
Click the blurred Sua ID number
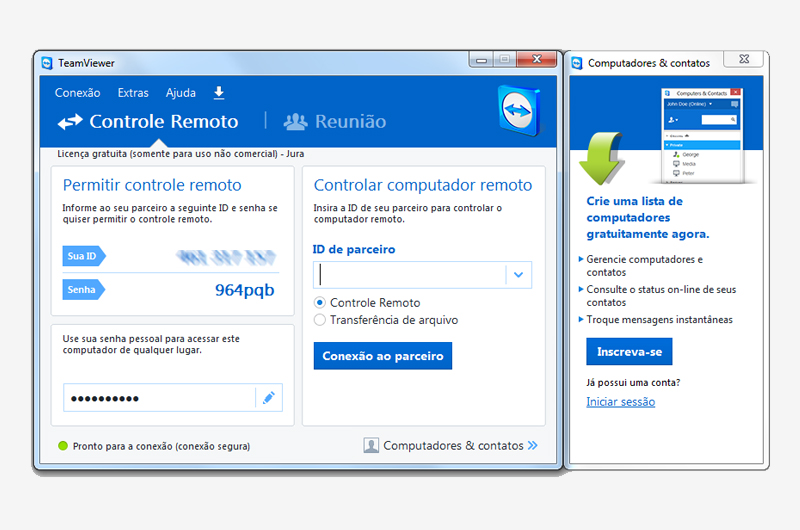pyautogui.click(x=226, y=257)
